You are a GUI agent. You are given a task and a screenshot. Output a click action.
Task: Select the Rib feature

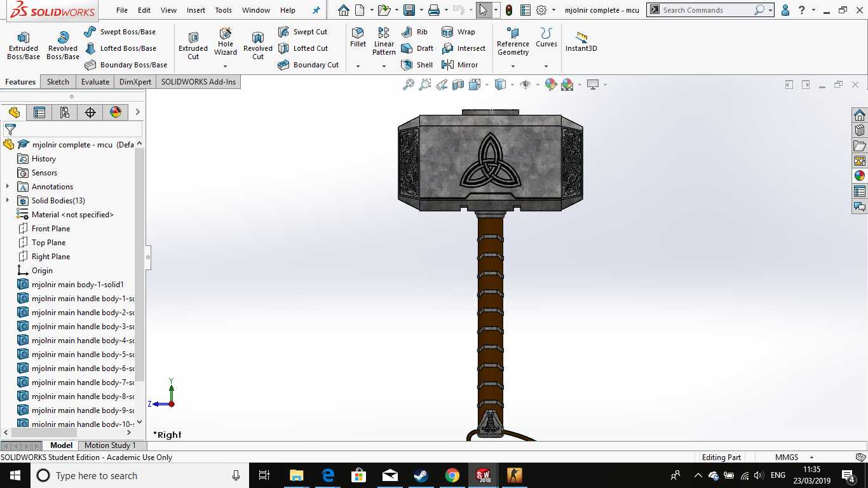pyautogui.click(x=414, y=32)
